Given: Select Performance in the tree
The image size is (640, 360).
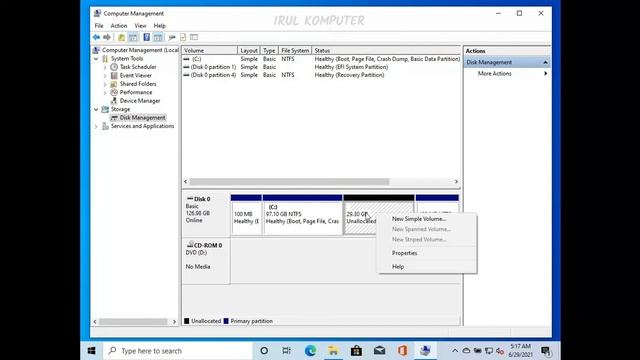Looking at the screenshot, I should coord(136,92).
